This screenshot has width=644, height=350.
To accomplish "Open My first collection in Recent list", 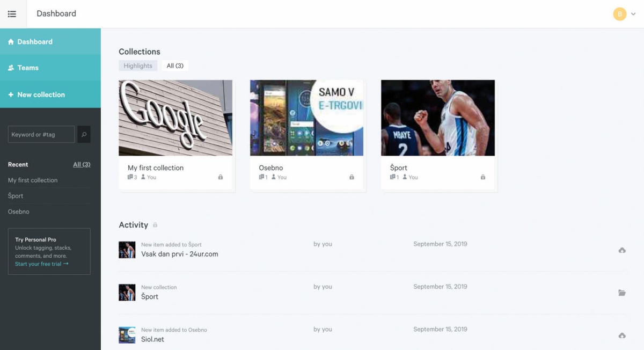I will [33, 180].
